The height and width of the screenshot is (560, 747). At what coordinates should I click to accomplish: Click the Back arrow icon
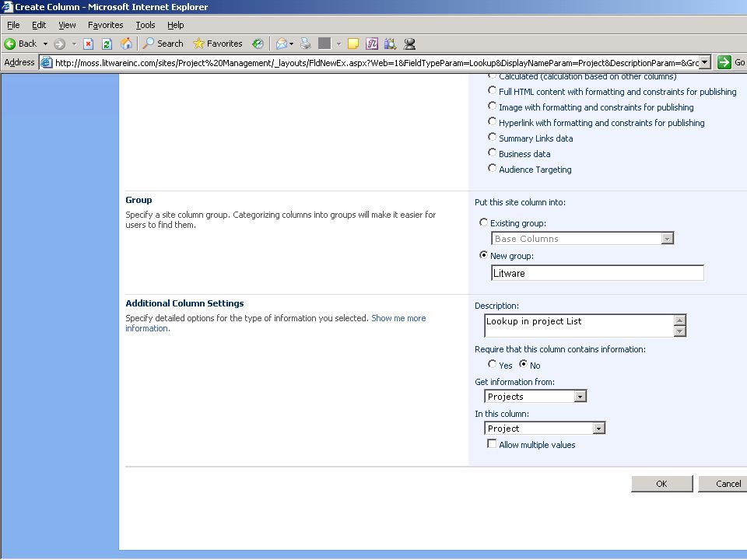pos(10,44)
